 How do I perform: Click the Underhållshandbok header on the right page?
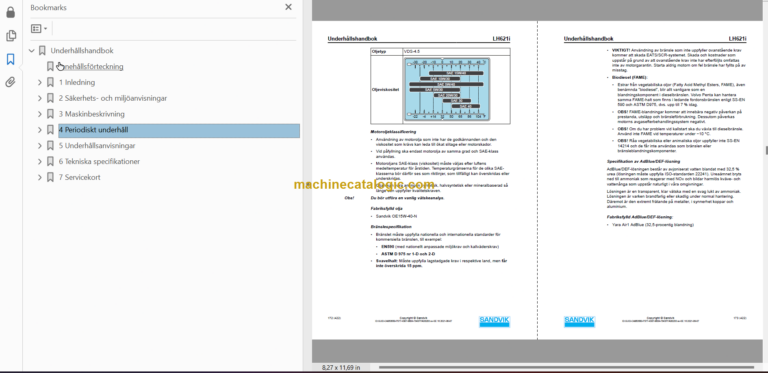[588, 39]
